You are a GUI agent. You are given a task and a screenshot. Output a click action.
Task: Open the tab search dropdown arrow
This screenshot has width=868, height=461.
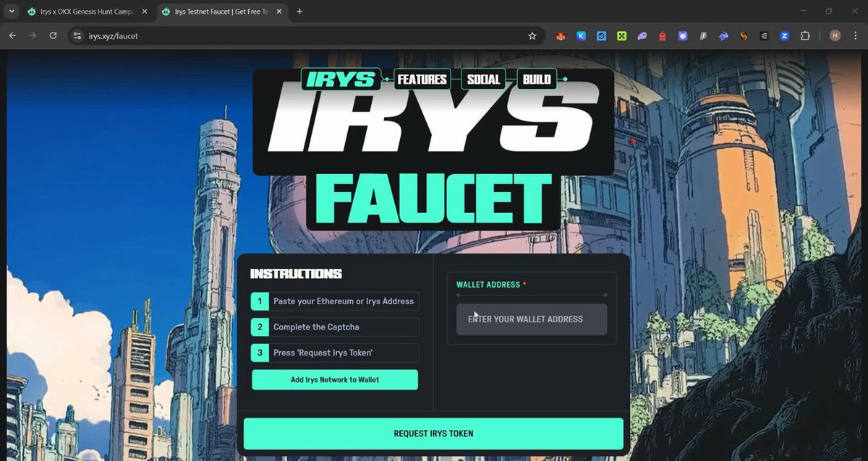11,12
